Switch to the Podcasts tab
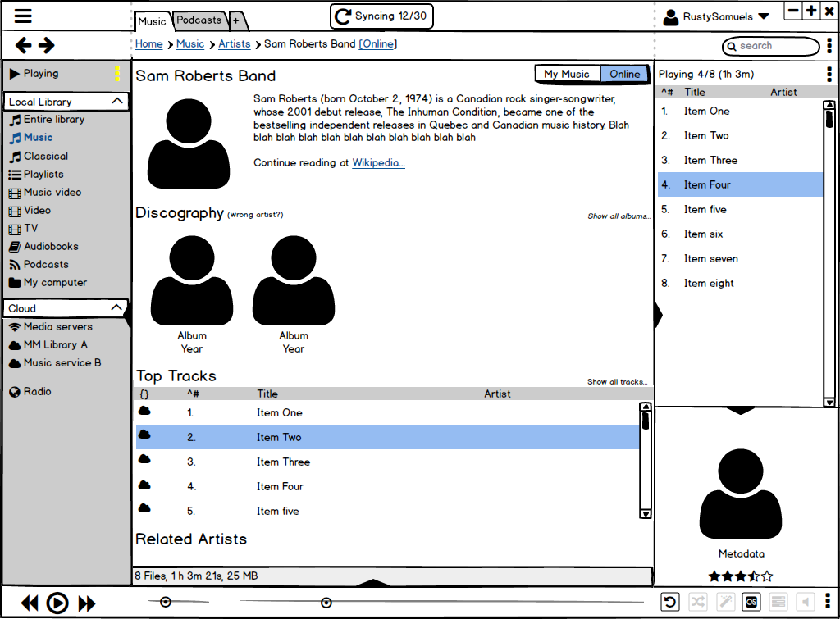The height and width of the screenshot is (619, 840). (x=199, y=20)
